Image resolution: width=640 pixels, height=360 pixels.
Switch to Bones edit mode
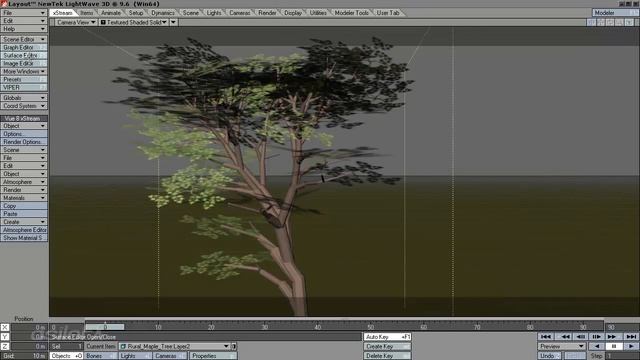coord(101,356)
